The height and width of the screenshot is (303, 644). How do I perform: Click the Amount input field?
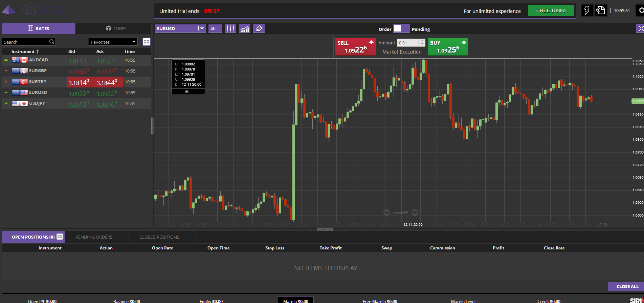(408, 43)
